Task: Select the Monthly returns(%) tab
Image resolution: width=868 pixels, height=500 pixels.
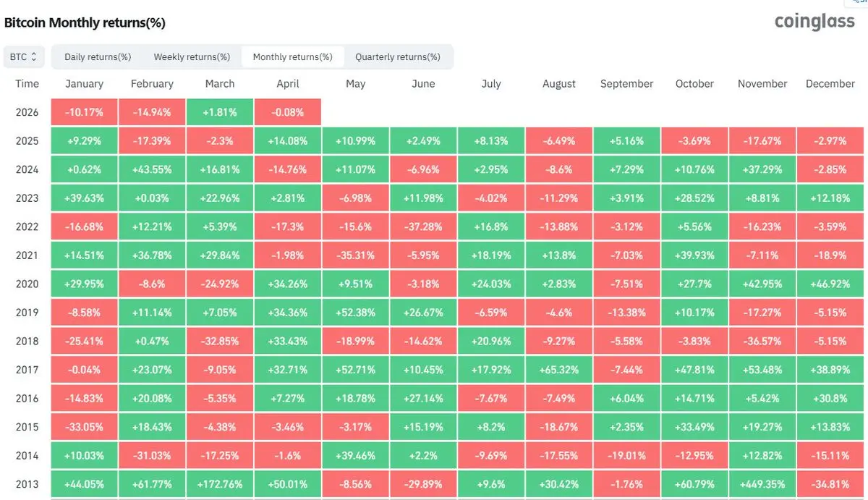Action: click(292, 56)
